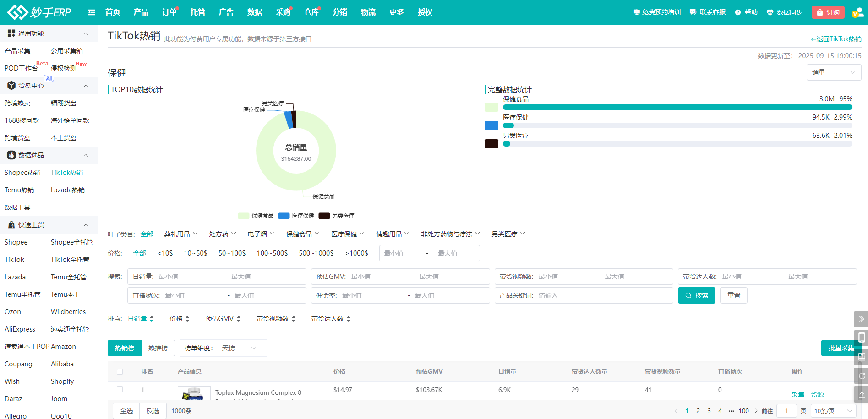The width and height of the screenshot is (868, 419).
Task: Expand the 保健食品 category dropdown
Action: click(x=303, y=234)
